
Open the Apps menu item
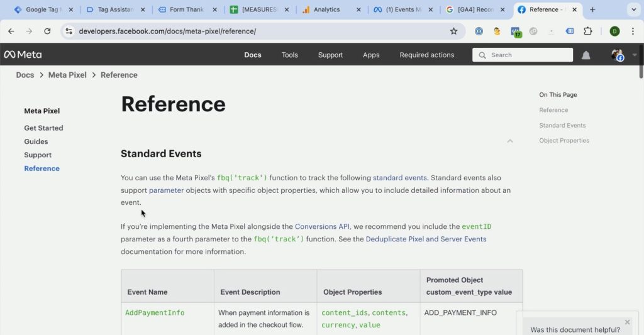pyautogui.click(x=371, y=55)
